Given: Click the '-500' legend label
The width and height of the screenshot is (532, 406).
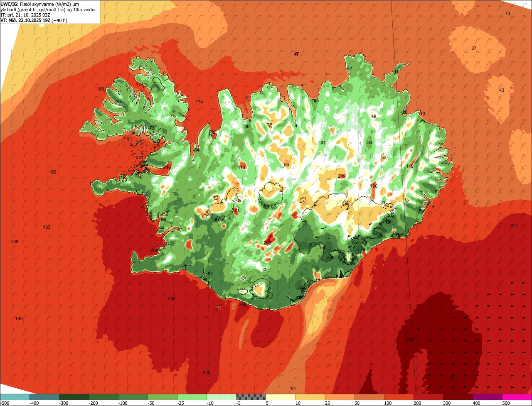Looking at the screenshot, I should [5, 403].
